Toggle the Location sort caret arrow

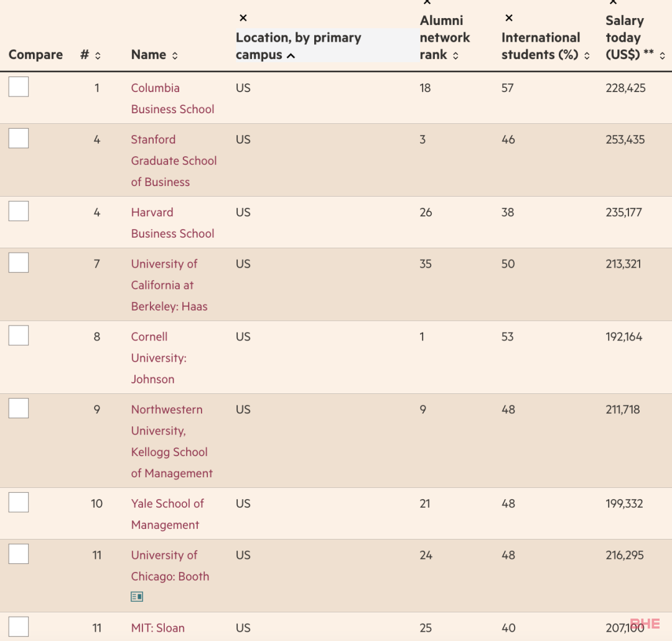(291, 56)
